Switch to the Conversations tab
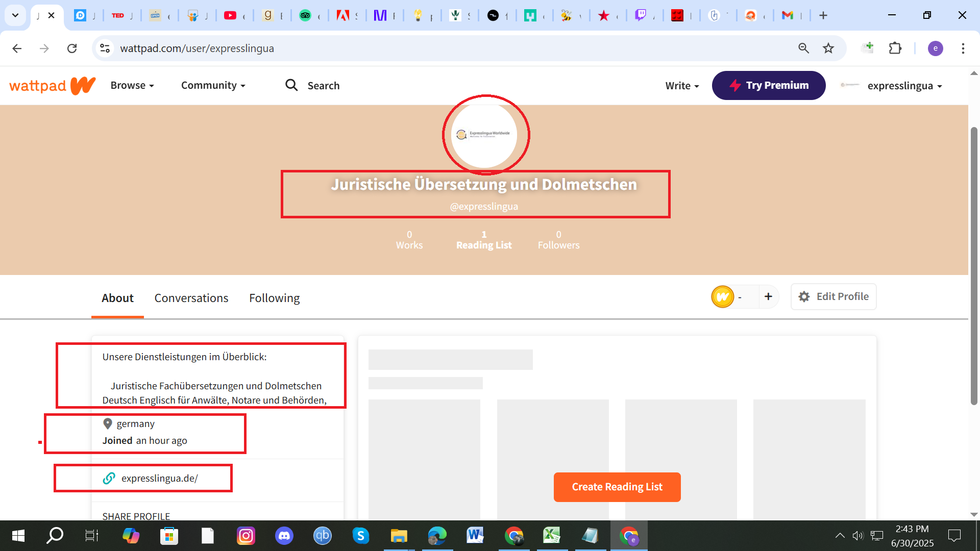The width and height of the screenshot is (980, 551). [x=191, y=298]
